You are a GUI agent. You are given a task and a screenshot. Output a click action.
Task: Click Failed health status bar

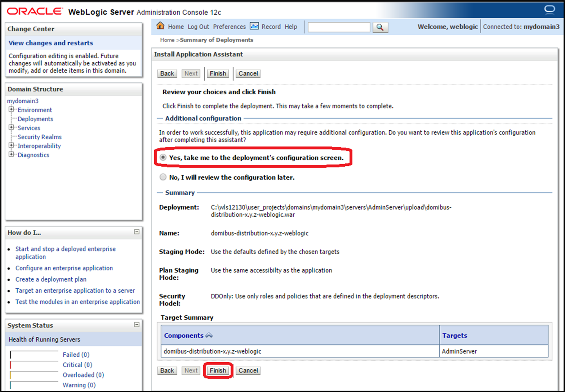pyautogui.click(x=34, y=355)
